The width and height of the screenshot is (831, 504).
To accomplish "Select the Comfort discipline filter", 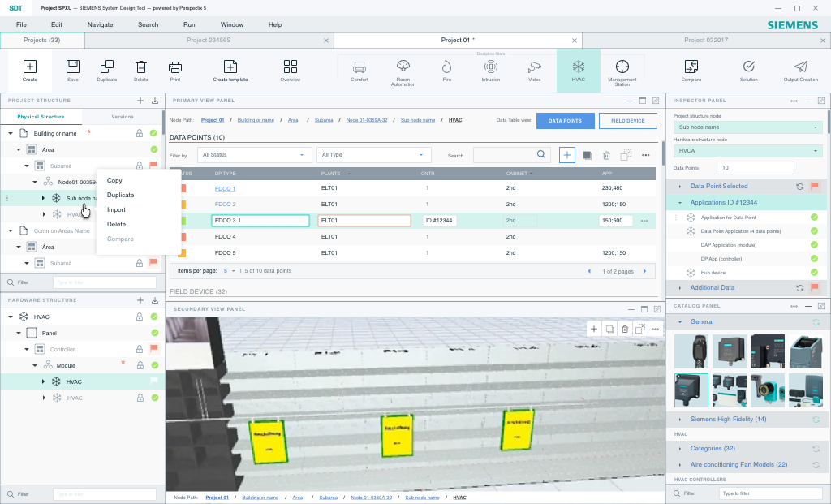I will click(x=360, y=67).
